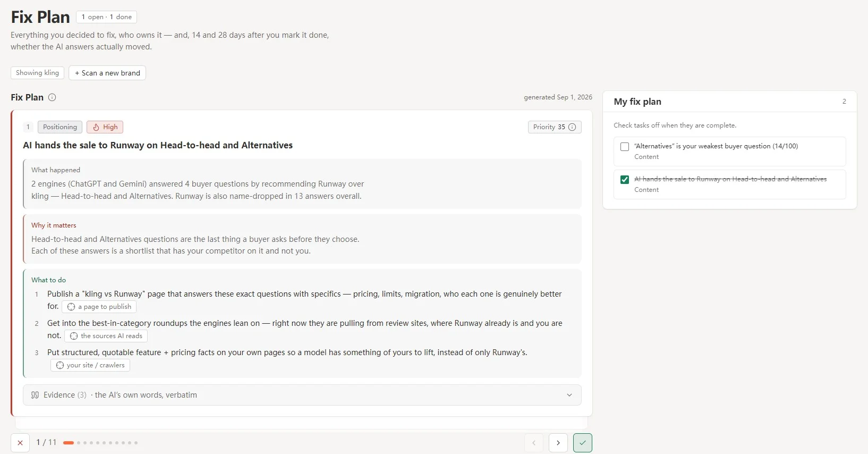Click the "1 open · 1 done" status badge
The width and height of the screenshot is (868, 454).
[x=106, y=17]
